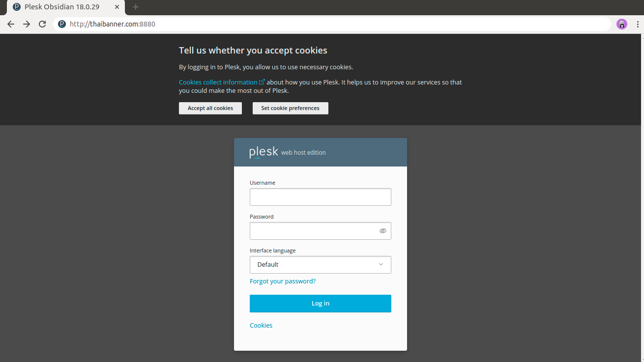
Task: Click the user profile avatar icon
Action: click(x=622, y=24)
